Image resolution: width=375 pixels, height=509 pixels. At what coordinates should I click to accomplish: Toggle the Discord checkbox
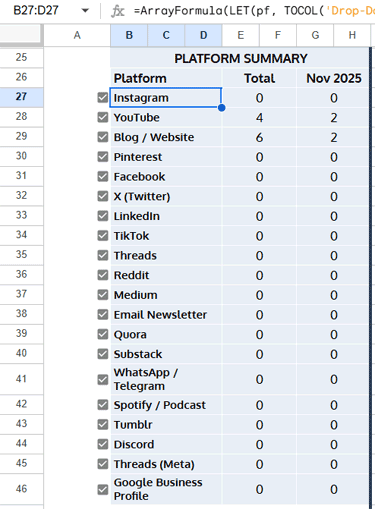[x=103, y=444]
